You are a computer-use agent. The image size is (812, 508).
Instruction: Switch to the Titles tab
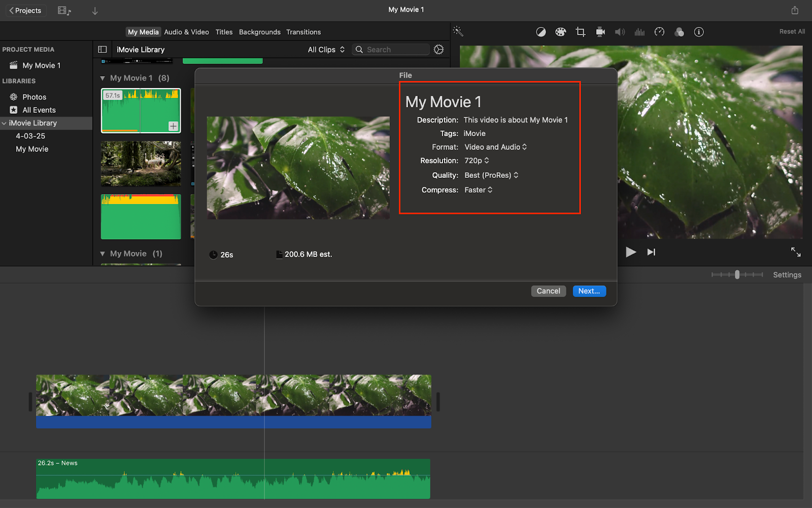[224, 32]
